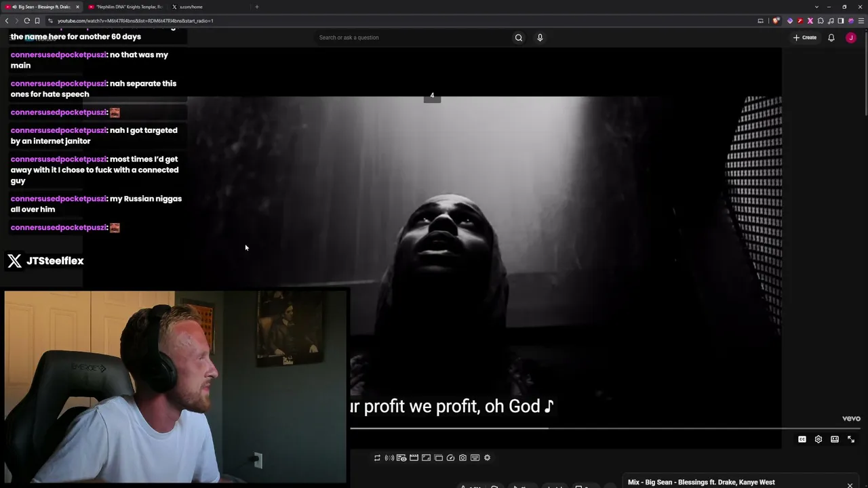Open the media control music note icon
Screen dimensions: 868x488
pyautogui.click(x=831, y=21)
